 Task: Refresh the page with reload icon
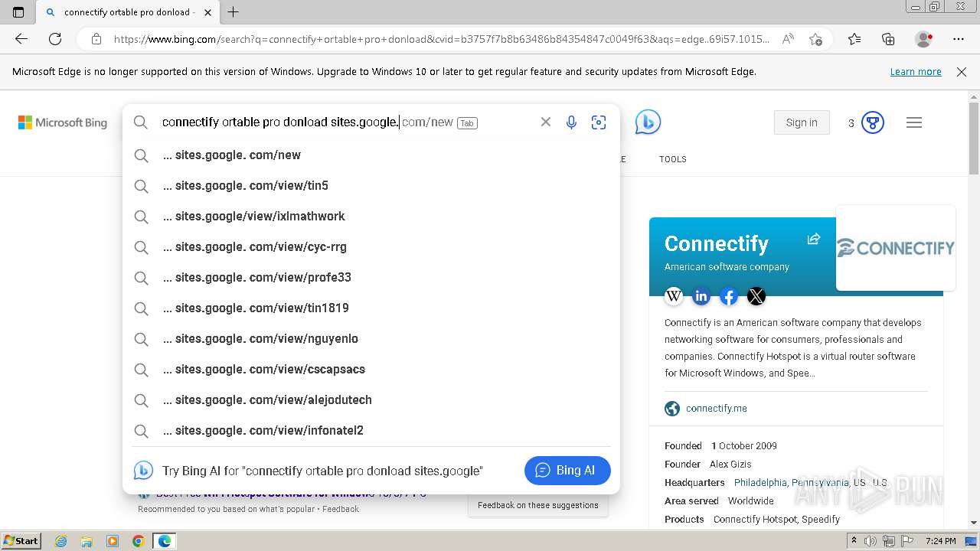(x=55, y=39)
